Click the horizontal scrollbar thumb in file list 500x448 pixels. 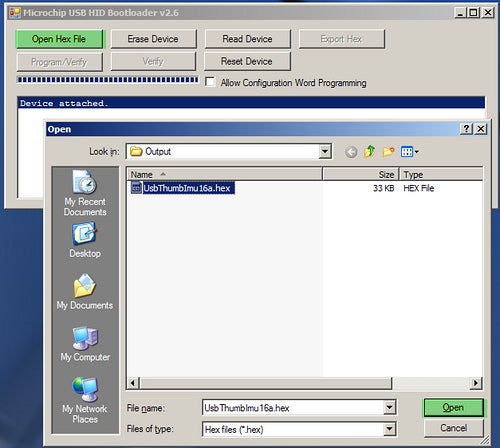click(x=266, y=383)
